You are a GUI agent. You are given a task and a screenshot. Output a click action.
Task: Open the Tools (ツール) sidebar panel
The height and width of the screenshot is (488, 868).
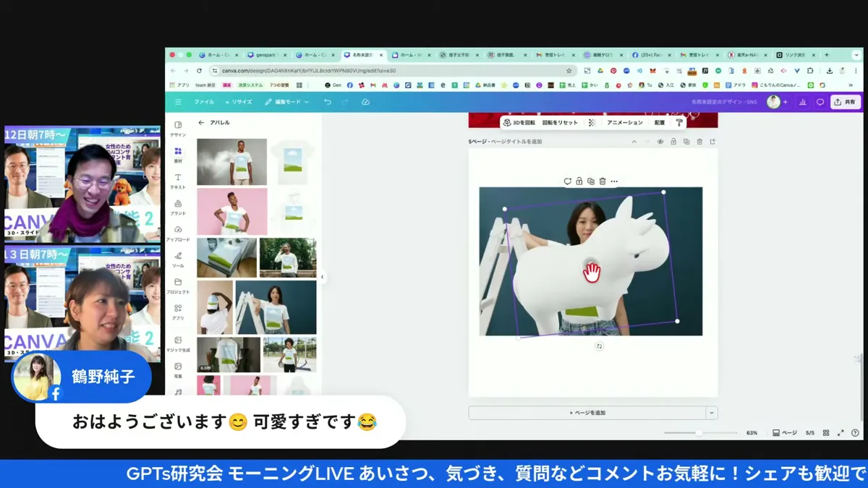coord(178,260)
